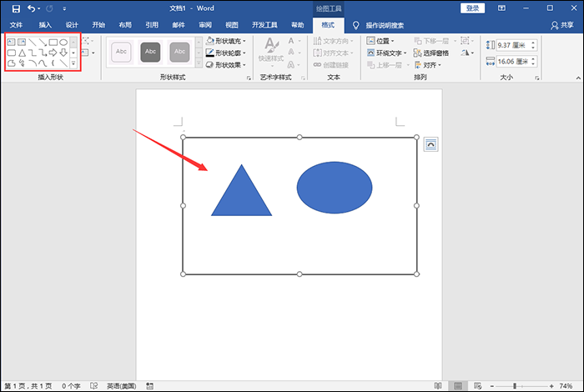The image size is (584, 392).
Task: Pick the straight line shape
Action: [x=32, y=42]
